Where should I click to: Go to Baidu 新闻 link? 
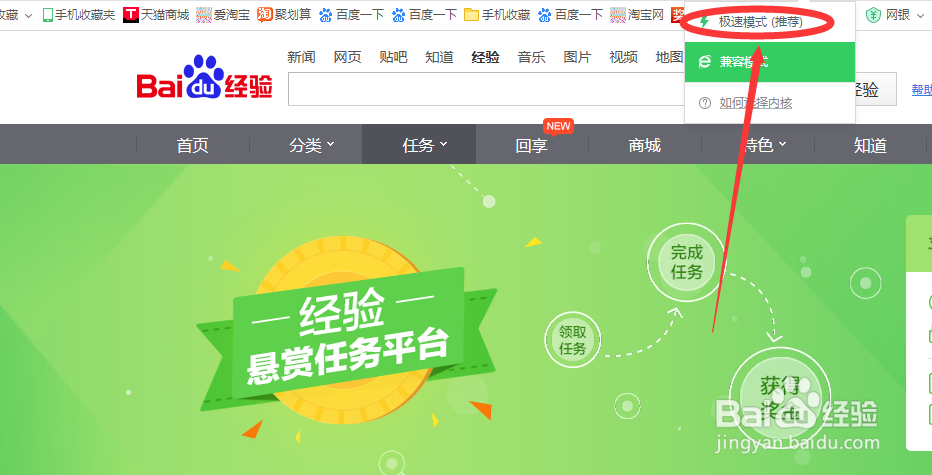[x=301, y=57]
